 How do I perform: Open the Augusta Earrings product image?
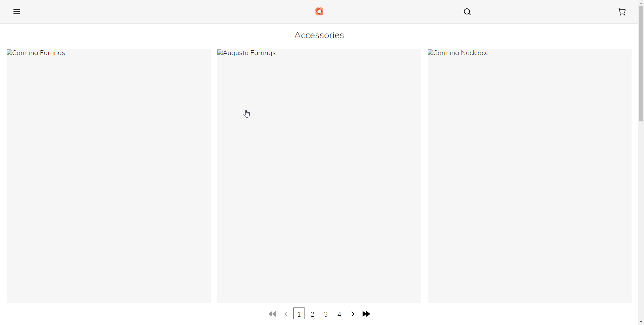coord(319,176)
